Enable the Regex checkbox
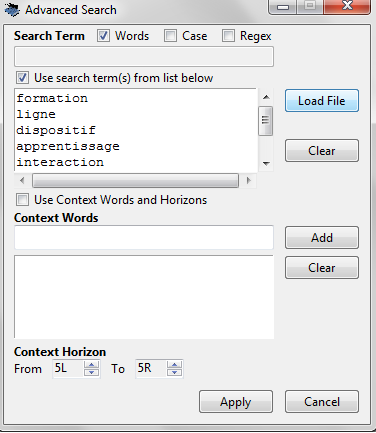 [x=228, y=36]
